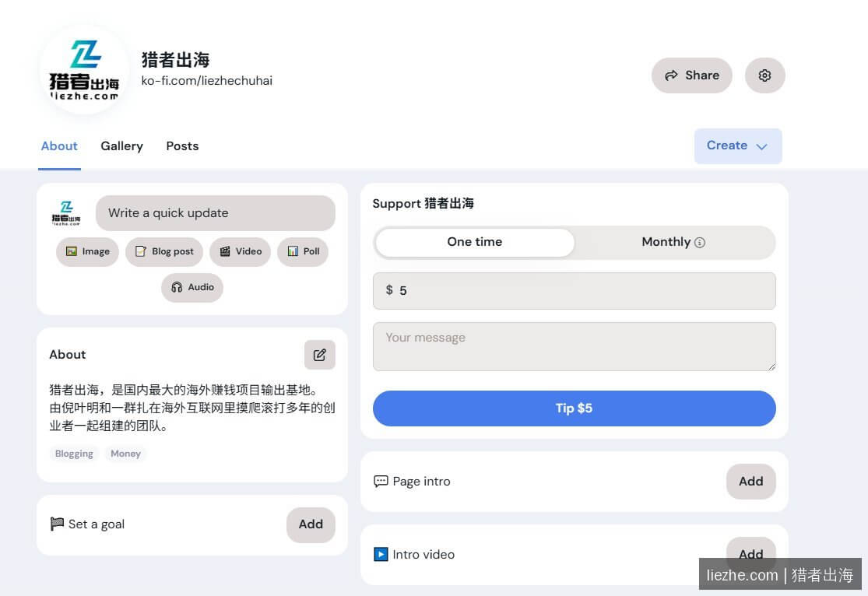
Task: Click the dollar amount input field
Action: tap(574, 290)
